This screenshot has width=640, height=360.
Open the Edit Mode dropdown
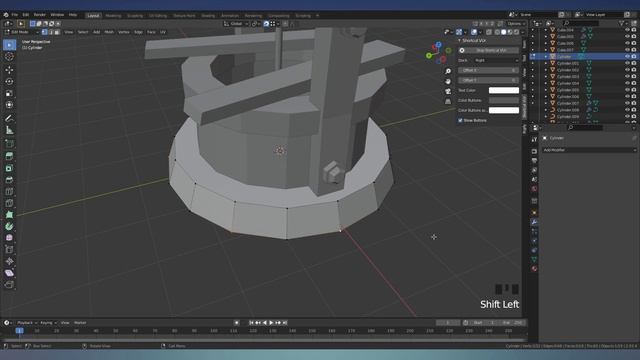(x=22, y=32)
